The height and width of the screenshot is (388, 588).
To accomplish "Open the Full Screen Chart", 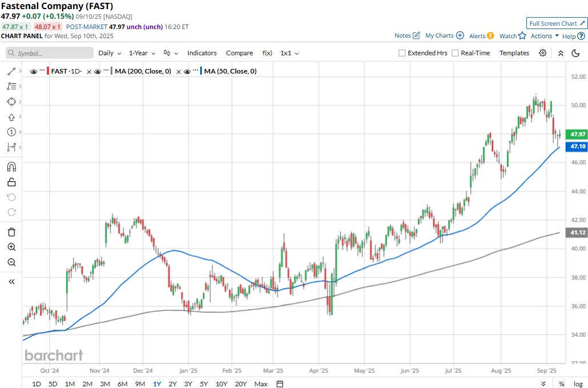I will tap(557, 23).
